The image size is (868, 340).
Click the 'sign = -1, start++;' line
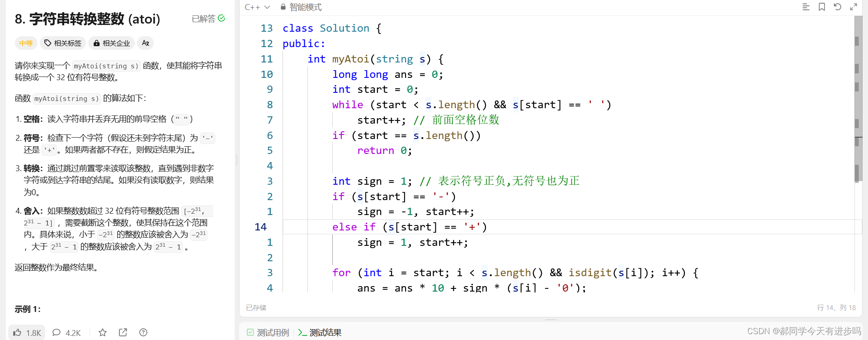(x=416, y=211)
